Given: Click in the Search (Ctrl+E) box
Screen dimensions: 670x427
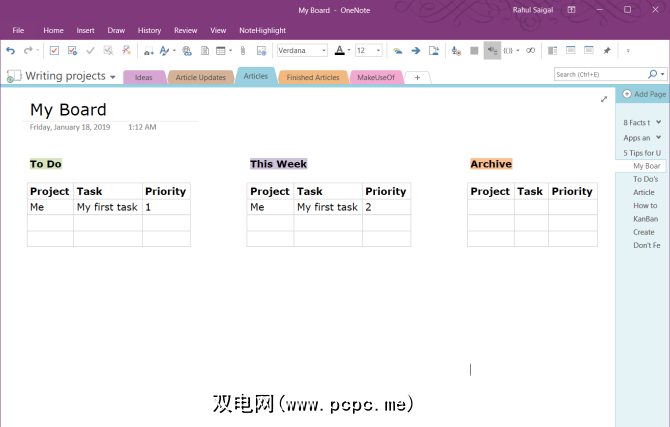Looking at the screenshot, I should click(600, 74).
